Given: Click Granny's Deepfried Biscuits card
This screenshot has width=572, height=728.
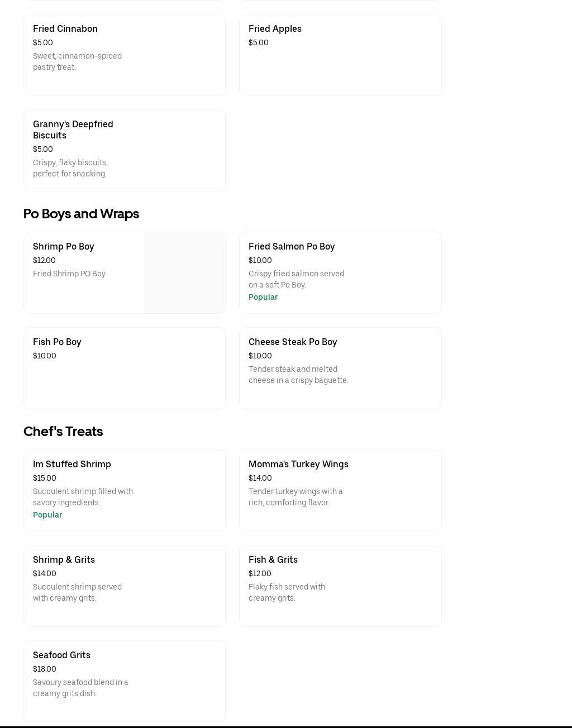Looking at the screenshot, I should [124, 150].
